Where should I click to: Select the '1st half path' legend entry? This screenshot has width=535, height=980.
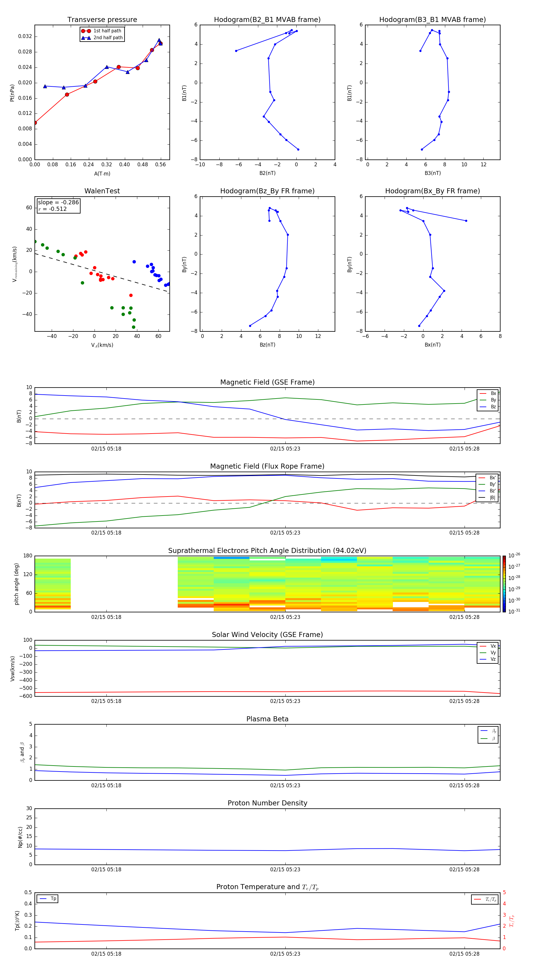[x=102, y=31]
